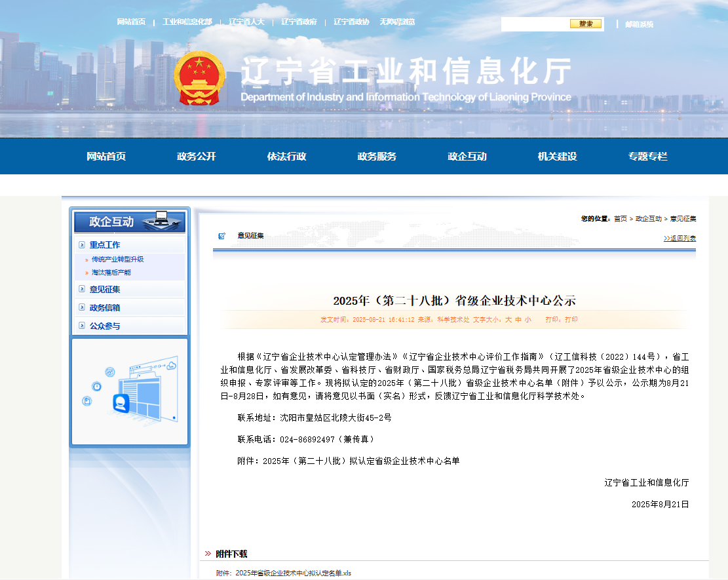Click the edit icon beside 意见征集 heading
Image resolution: width=728 pixels, height=580 pixels.
[222, 236]
